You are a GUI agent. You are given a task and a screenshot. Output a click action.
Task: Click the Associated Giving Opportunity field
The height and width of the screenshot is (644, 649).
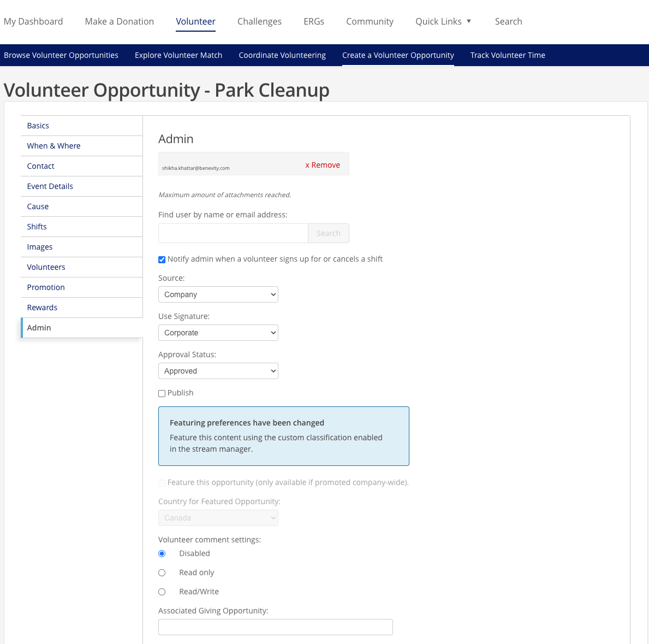tap(275, 627)
